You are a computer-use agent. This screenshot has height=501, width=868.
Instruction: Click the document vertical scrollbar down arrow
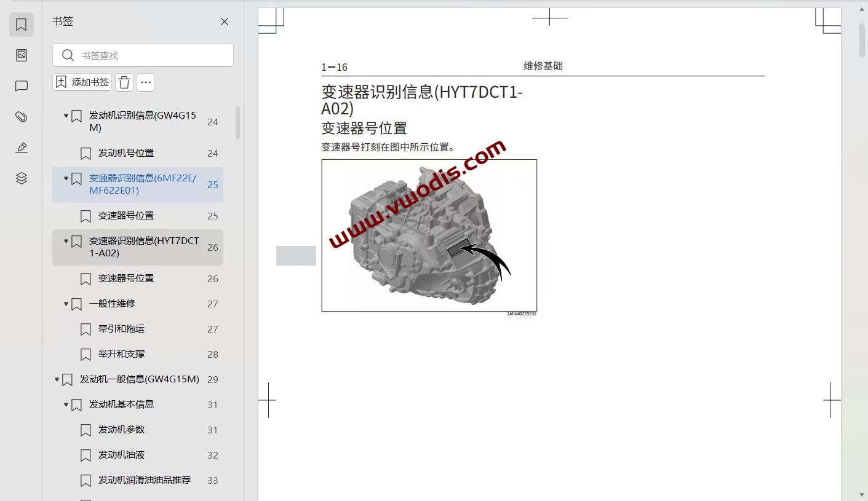pyautogui.click(x=861, y=494)
